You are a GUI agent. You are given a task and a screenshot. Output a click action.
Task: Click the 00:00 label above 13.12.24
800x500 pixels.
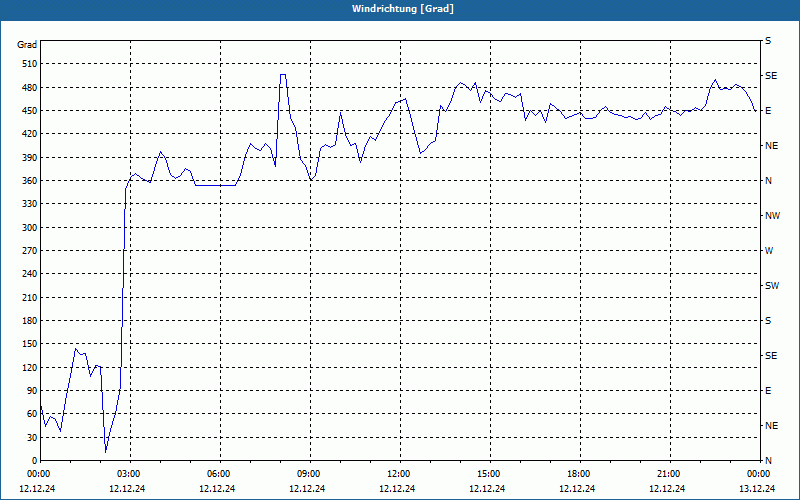pyautogui.click(x=759, y=473)
